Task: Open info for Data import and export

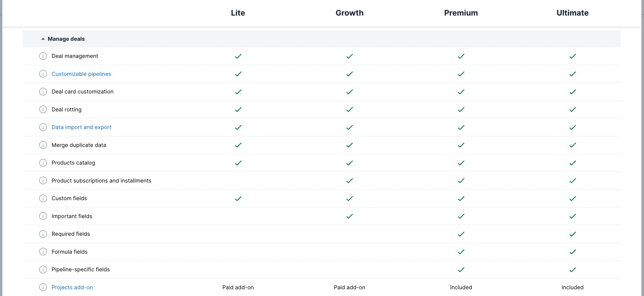Action: pos(43,127)
